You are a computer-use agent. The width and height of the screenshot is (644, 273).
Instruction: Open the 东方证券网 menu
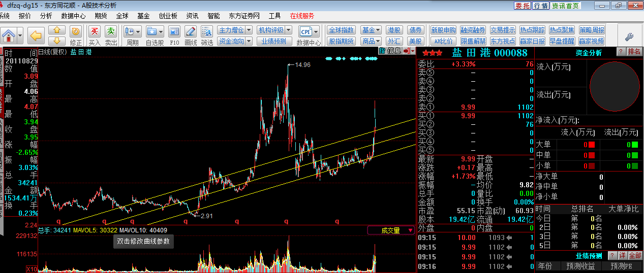click(244, 16)
